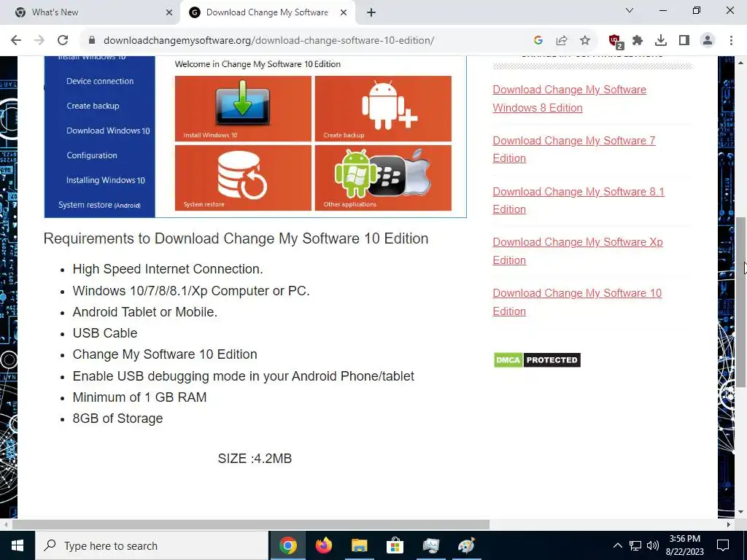Screen dimensions: 747x560
Task: Open the Windows Start menu
Action: [18, 545]
